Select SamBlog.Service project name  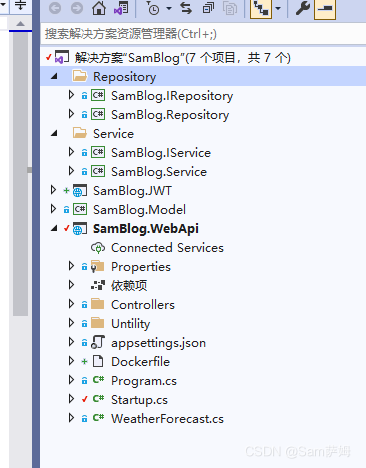point(159,172)
